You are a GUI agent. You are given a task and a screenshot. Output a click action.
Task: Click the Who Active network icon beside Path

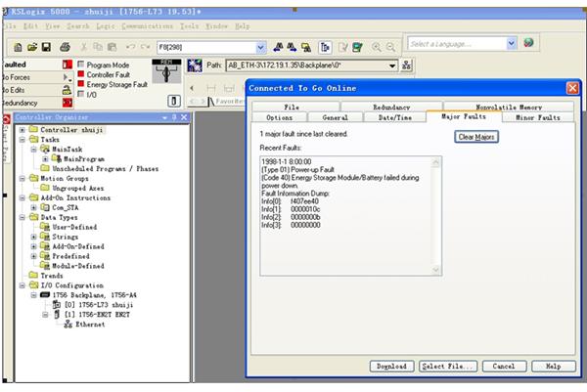[407, 65]
